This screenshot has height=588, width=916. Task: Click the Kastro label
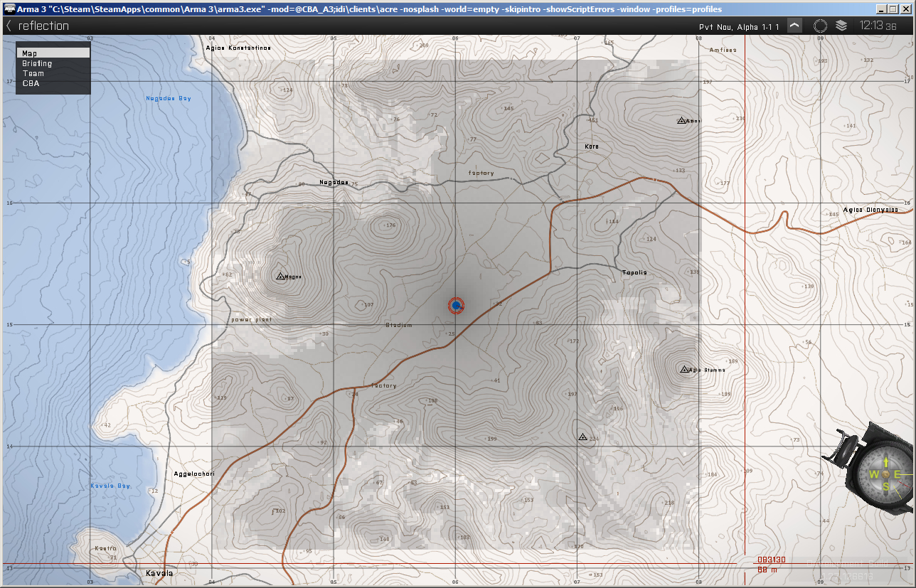pyautogui.click(x=105, y=549)
